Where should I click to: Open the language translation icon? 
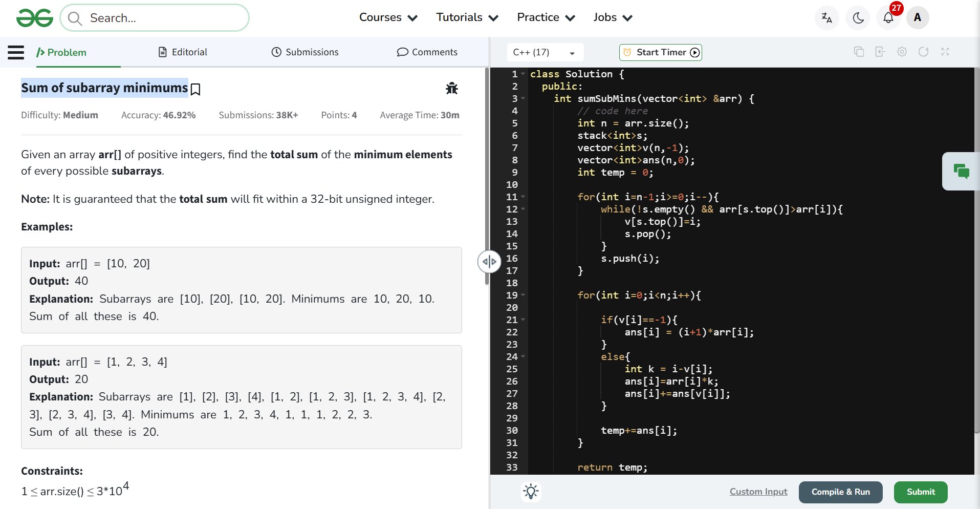pos(826,18)
